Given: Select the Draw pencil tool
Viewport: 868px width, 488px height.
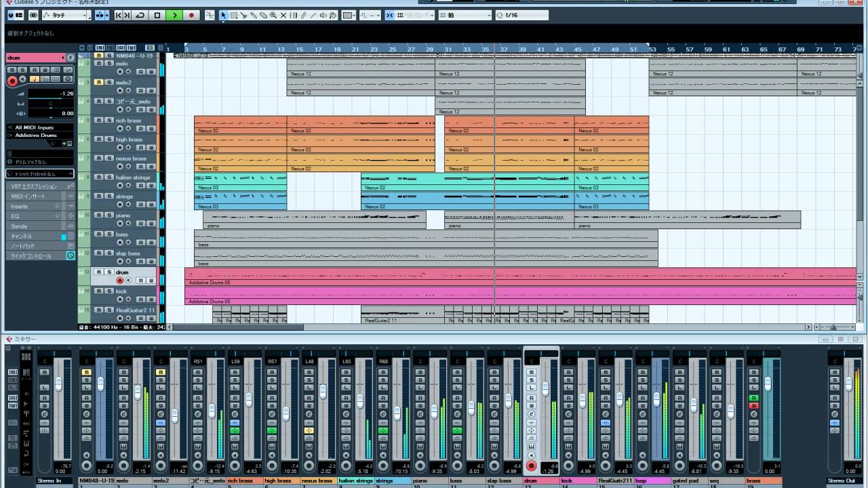Looking at the screenshot, I should 303,15.
